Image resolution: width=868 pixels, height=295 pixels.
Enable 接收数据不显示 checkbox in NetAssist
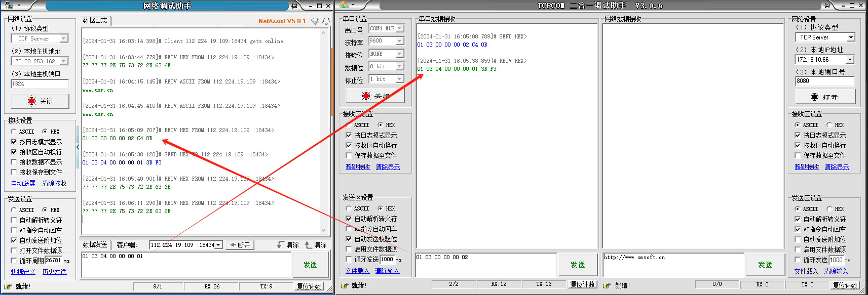(14, 162)
